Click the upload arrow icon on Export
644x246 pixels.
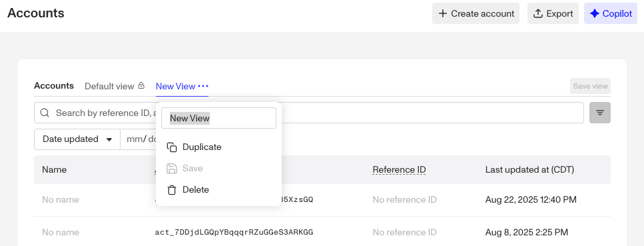click(x=537, y=13)
